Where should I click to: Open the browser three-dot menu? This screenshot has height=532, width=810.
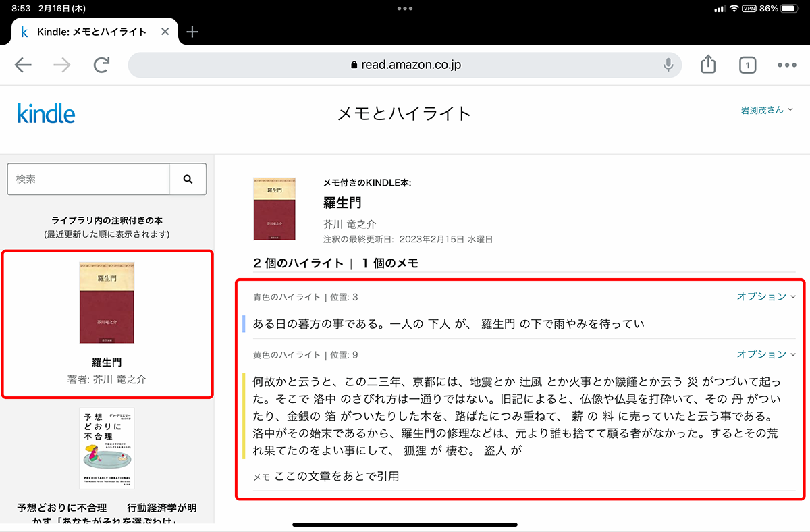[x=787, y=65]
